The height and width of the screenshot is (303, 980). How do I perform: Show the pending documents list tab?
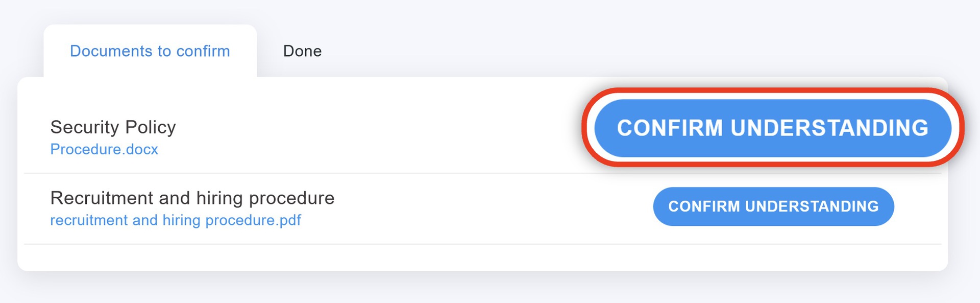tap(150, 51)
